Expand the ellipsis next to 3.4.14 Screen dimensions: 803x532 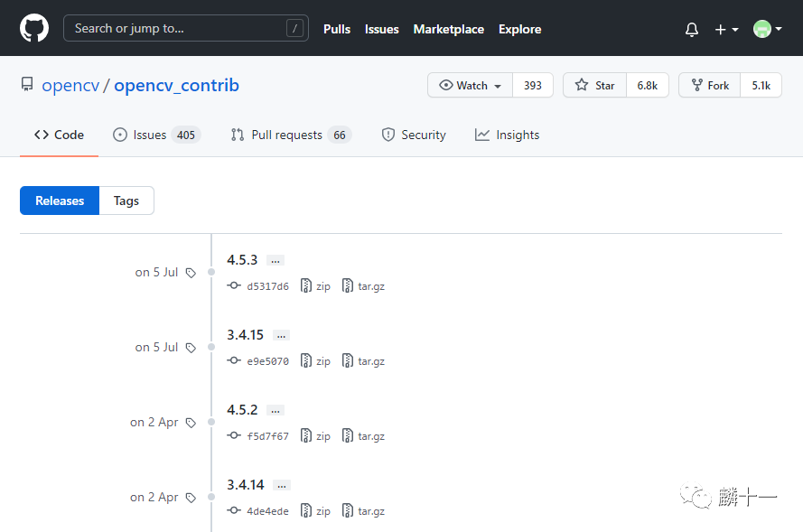(x=282, y=485)
